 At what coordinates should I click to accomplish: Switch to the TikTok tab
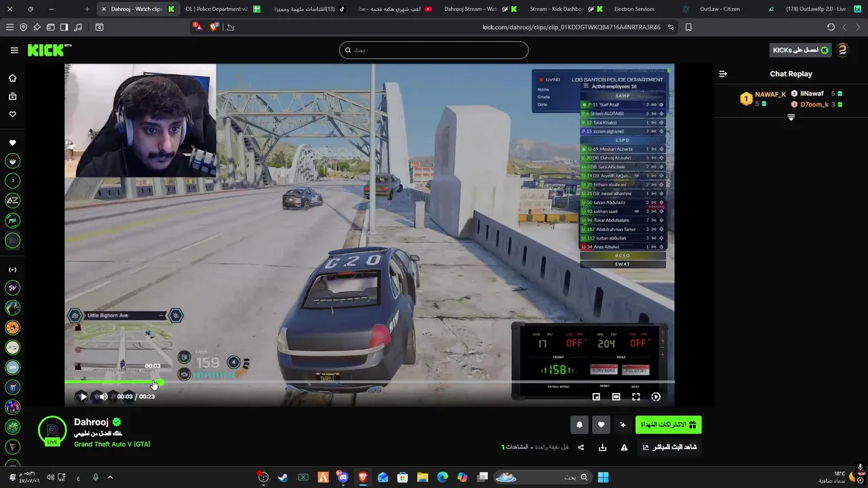309,9
